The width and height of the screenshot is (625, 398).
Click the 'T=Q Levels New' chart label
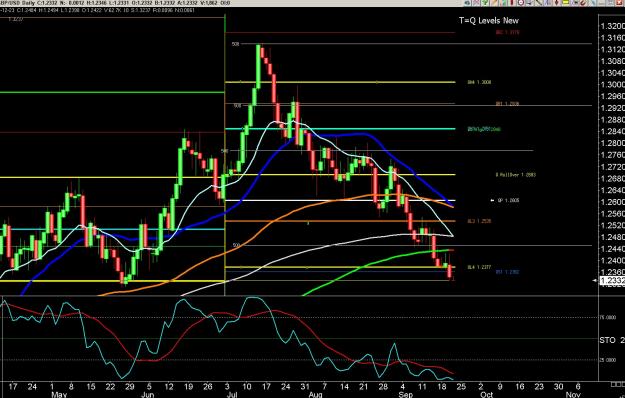pos(489,21)
